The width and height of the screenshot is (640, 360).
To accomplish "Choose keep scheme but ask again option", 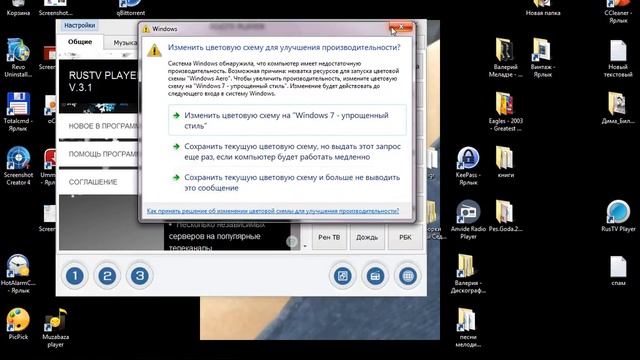I will click(287, 151).
